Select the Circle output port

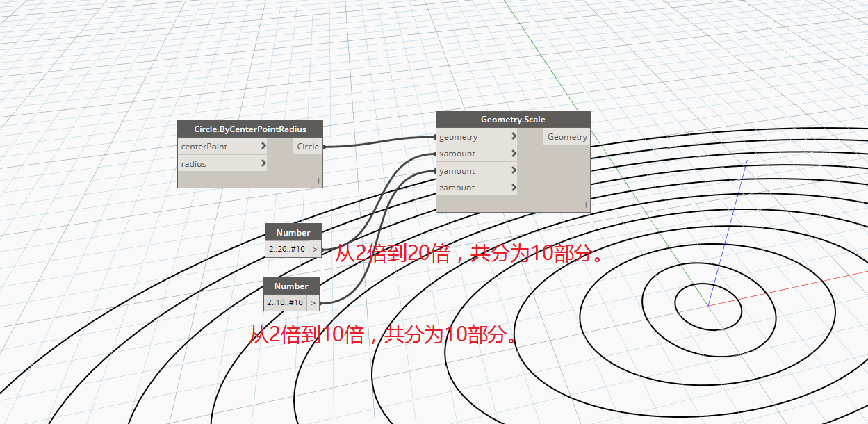tap(308, 147)
